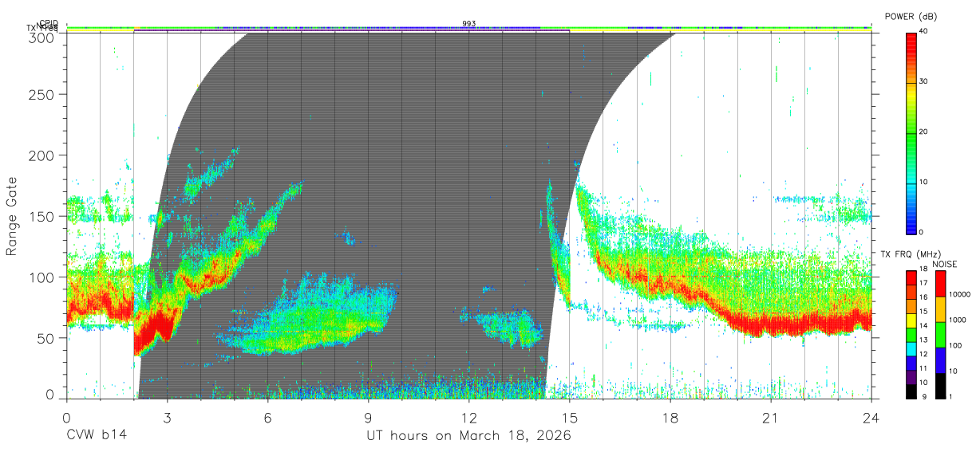Click the Range Gate axis title

click(12, 217)
